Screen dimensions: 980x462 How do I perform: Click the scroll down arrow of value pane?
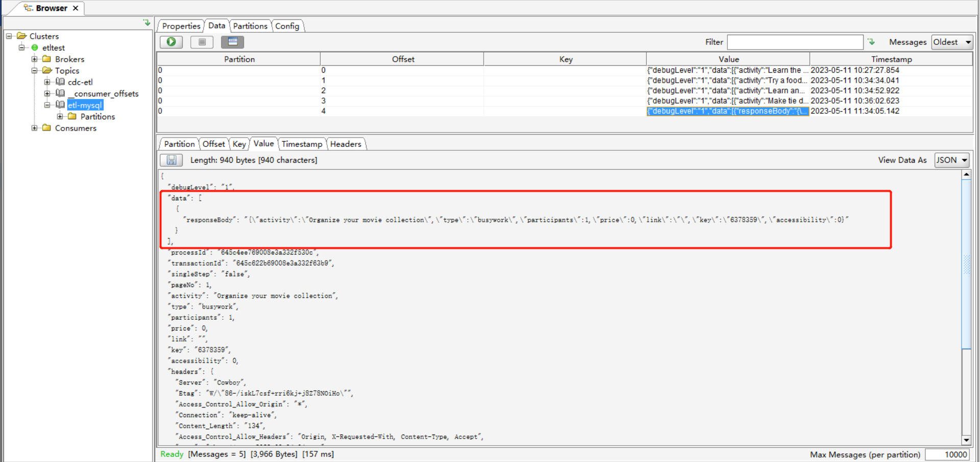pyautogui.click(x=966, y=440)
